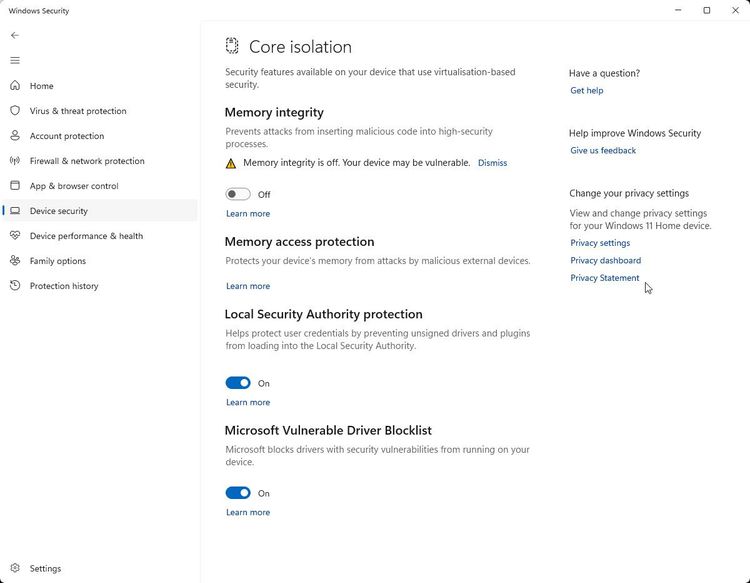Click the Settings gear icon

tap(15, 568)
